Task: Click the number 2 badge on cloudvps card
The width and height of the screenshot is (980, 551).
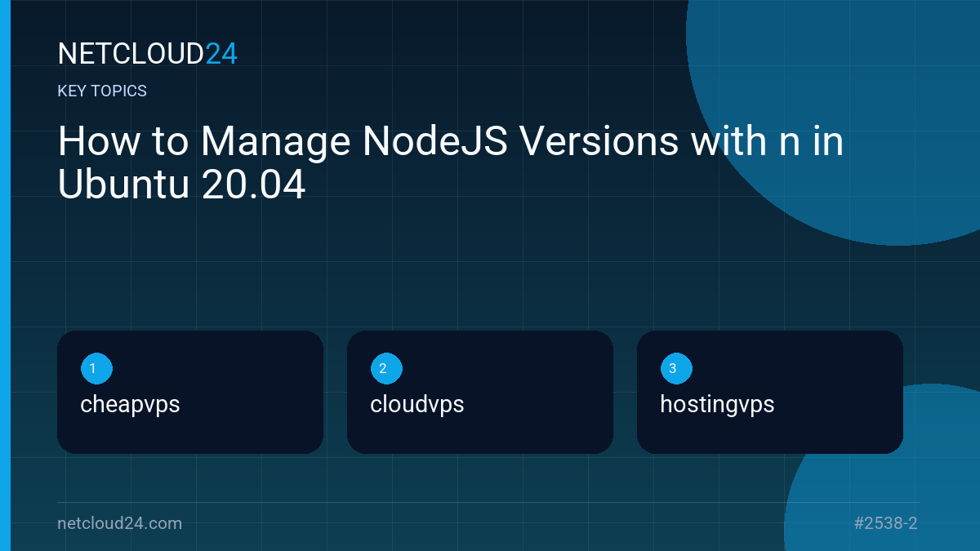Action: click(x=386, y=369)
